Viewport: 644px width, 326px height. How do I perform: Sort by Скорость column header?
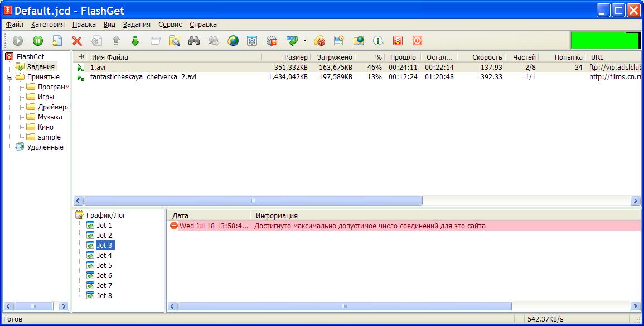pyautogui.click(x=481, y=57)
